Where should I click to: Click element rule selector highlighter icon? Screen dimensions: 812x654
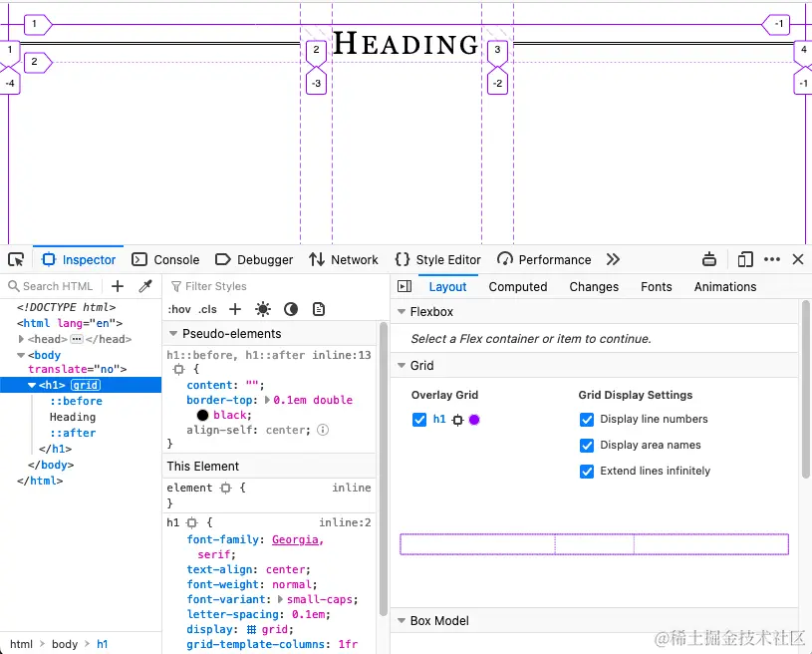pyautogui.click(x=226, y=488)
